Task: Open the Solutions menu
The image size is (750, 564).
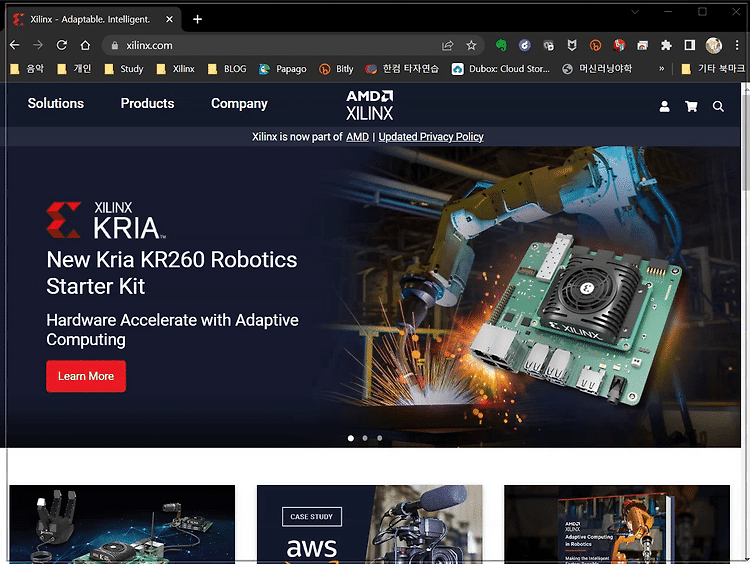Action: point(55,103)
